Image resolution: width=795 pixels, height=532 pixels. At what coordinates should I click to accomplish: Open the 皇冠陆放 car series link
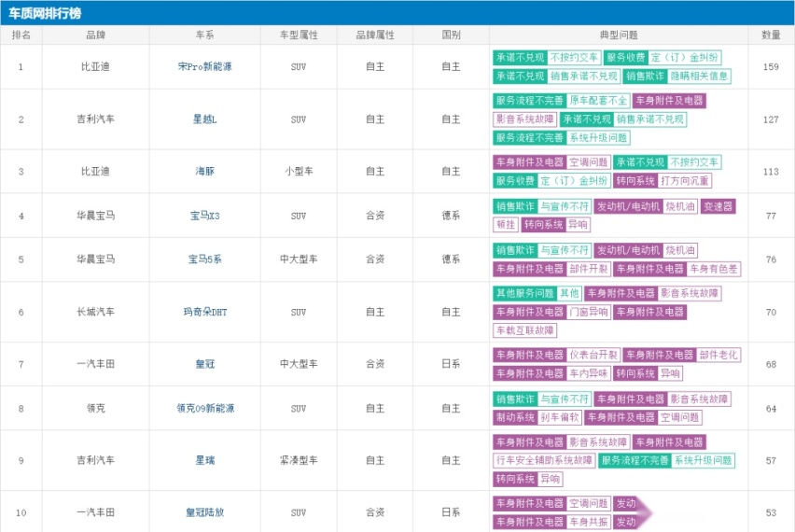click(205, 512)
